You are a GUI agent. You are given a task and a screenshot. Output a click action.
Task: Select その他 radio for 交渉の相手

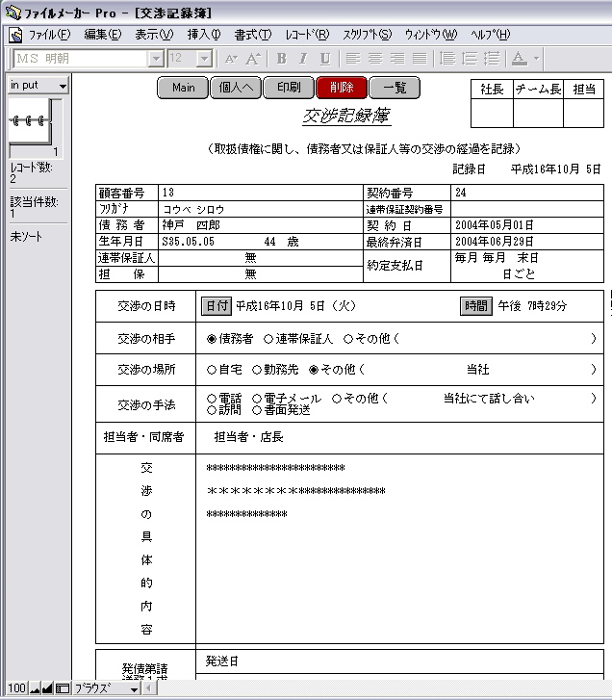pos(348,339)
